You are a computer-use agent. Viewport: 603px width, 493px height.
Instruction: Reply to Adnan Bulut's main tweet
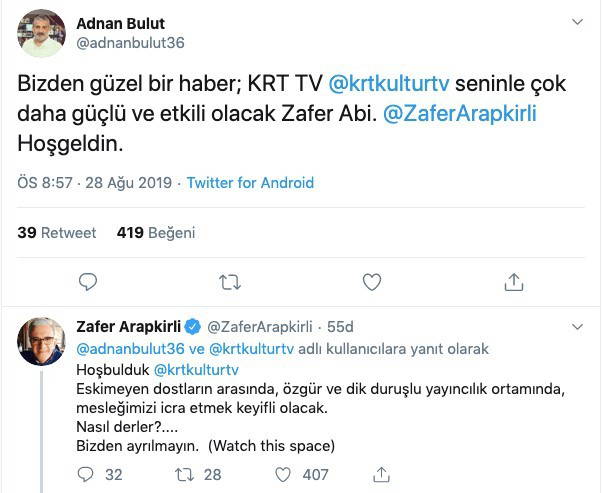click(x=88, y=282)
